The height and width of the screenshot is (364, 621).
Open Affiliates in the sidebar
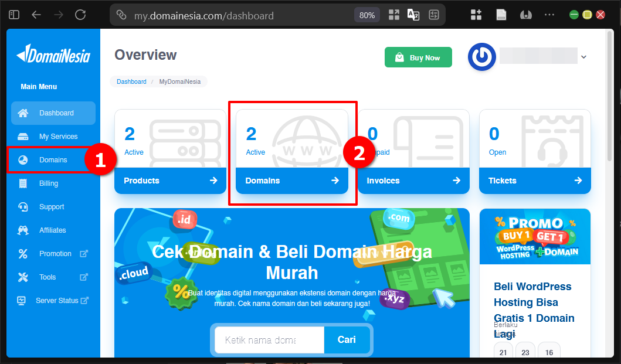pos(53,230)
